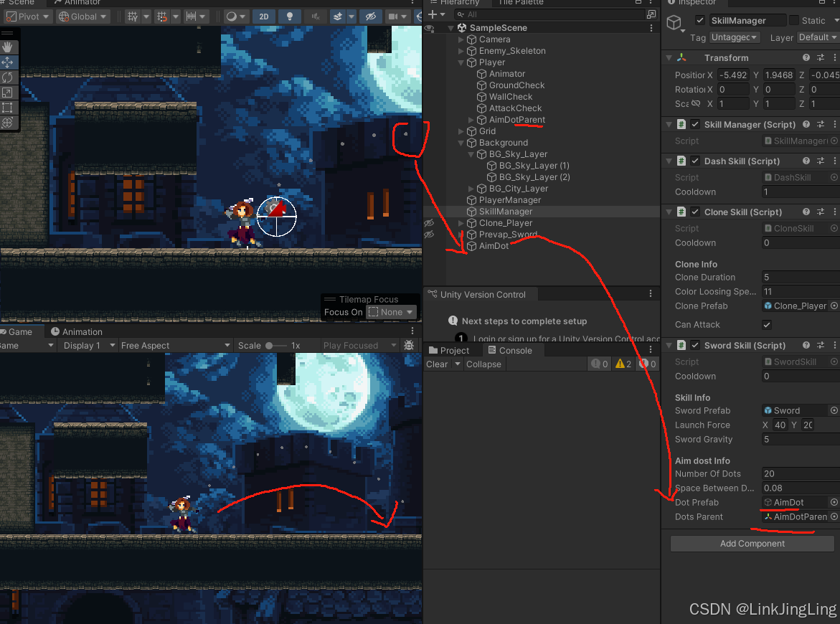Image resolution: width=840 pixels, height=624 pixels.
Task: Expand the Camera object
Action: click(461, 39)
